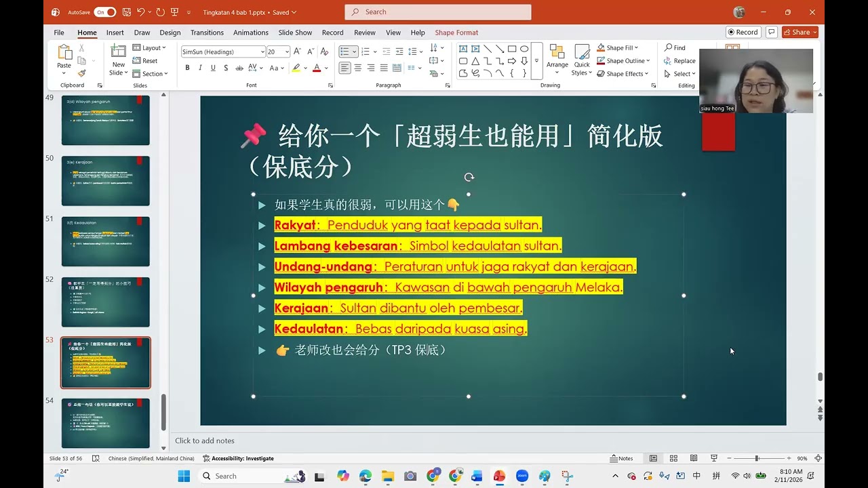Open the Shape Effects dropdown

pos(623,74)
